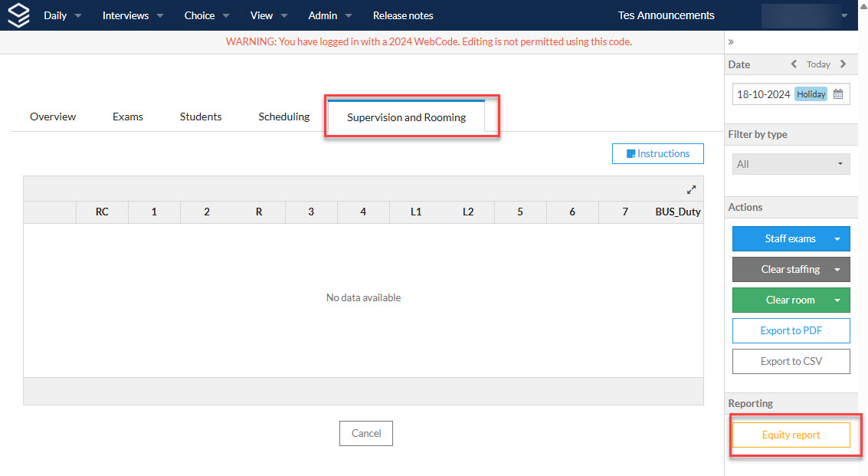
Task: Click the Equity report button
Action: [x=791, y=435]
